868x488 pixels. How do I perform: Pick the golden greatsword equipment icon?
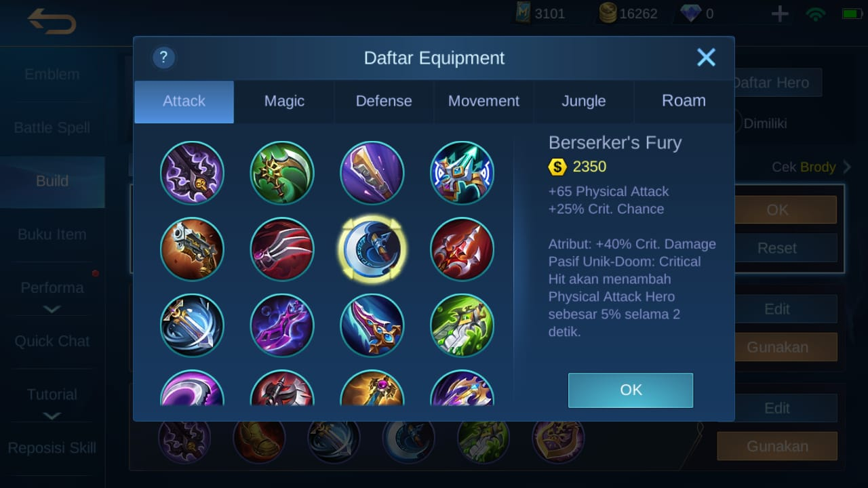(x=372, y=173)
